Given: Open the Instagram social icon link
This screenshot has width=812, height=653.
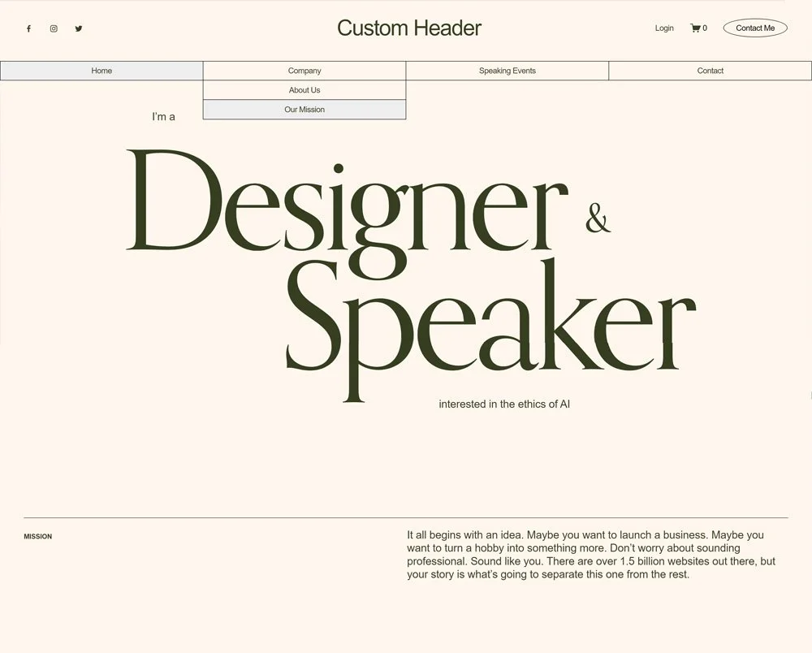Looking at the screenshot, I should pos(54,28).
